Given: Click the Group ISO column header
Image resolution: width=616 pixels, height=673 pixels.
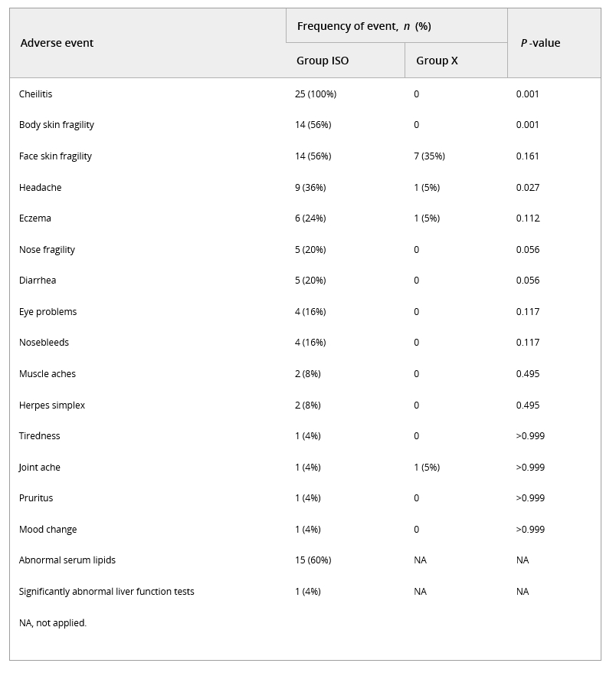Looking at the screenshot, I should (x=323, y=61).
